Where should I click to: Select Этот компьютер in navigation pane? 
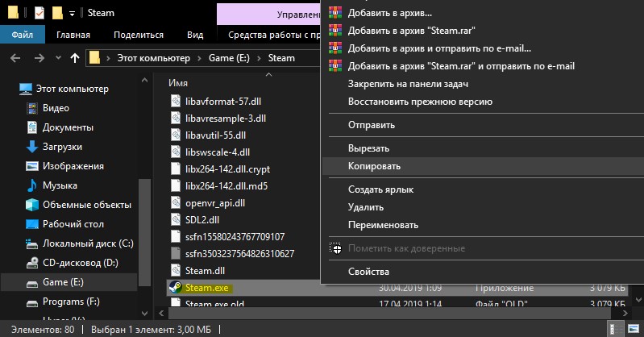coord(73,89)
